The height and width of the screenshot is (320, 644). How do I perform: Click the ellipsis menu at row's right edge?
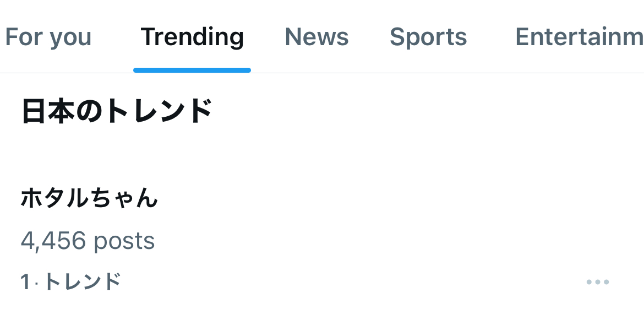click(597, 282)
